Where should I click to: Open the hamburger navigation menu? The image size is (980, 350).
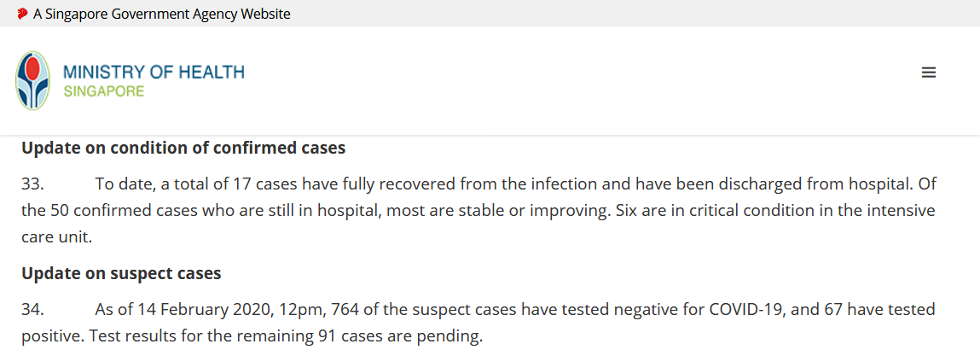(928, 73)
